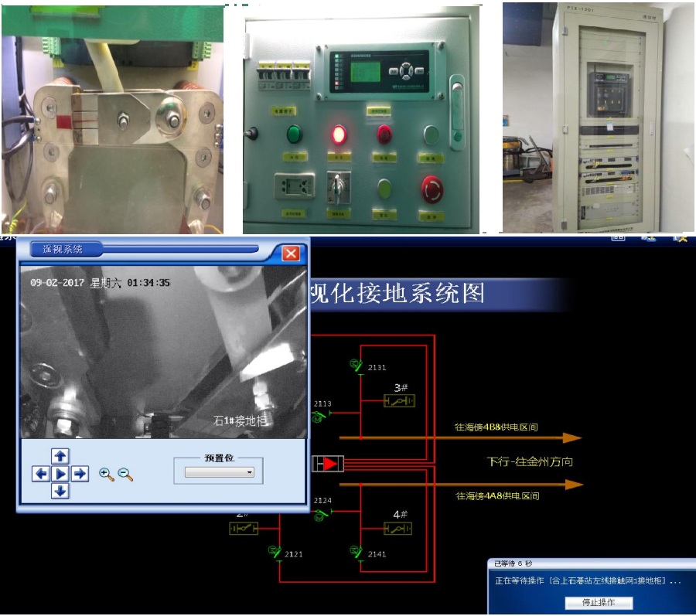
Task: Toggle the 2131 disconnector switch
Action: click(358, 366)
